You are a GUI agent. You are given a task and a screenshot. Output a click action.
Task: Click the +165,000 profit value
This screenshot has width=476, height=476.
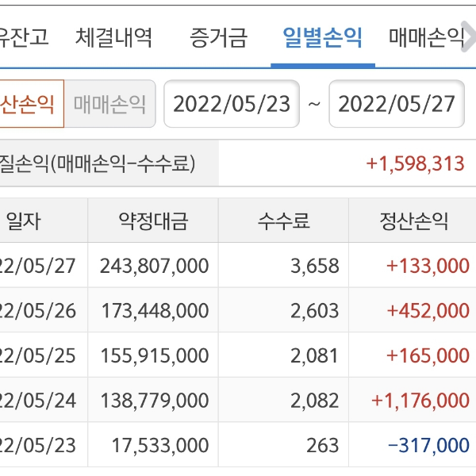428,355
